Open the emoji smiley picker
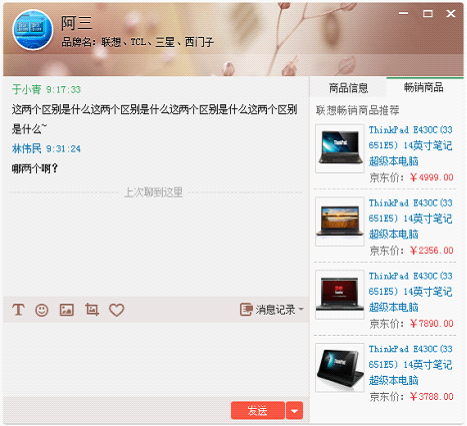 pyautogui.click(x=42, y=310)
